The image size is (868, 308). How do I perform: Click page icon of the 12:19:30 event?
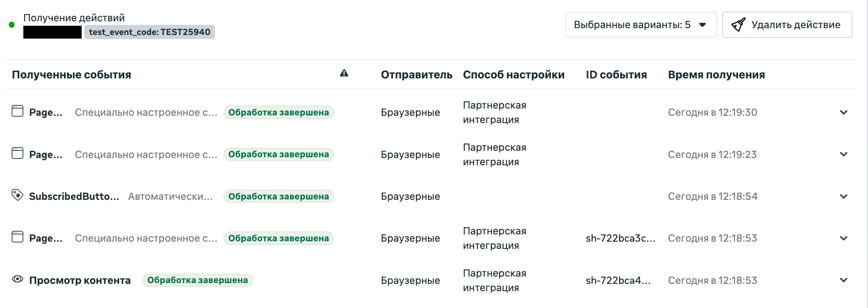(17, 111)
